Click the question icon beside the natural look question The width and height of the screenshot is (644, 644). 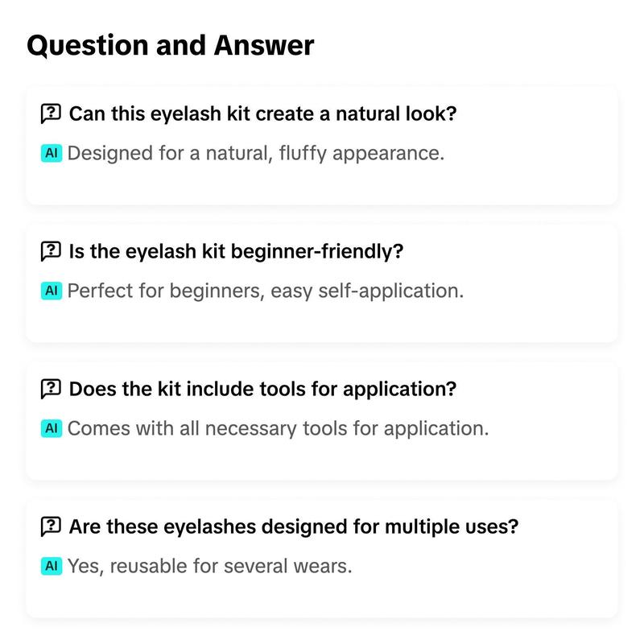51,114
